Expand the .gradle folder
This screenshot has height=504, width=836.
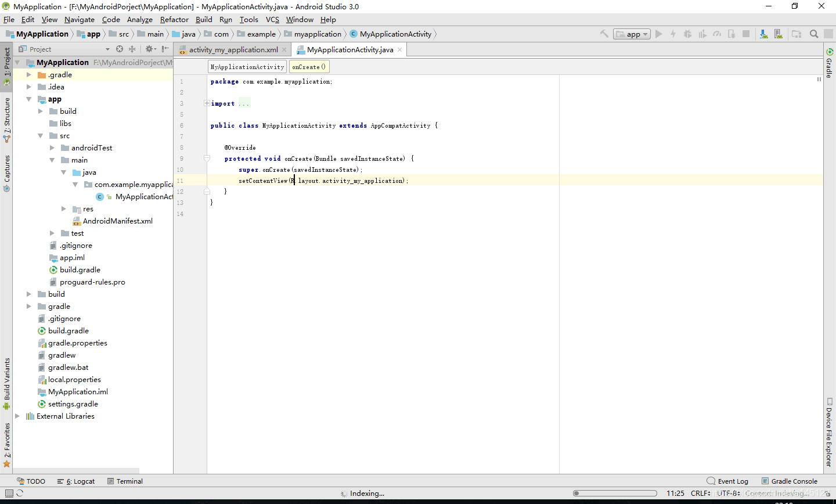[28, 75]
